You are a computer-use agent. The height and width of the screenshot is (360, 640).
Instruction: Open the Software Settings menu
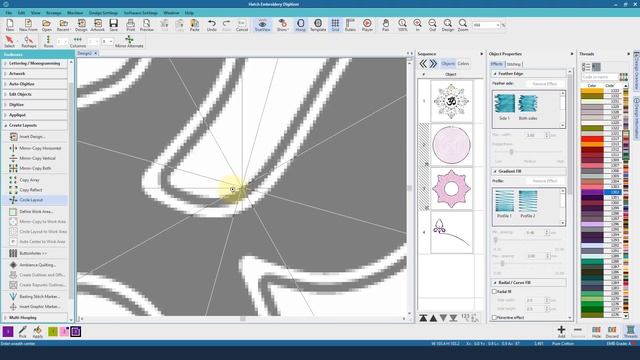coord(141,13)
